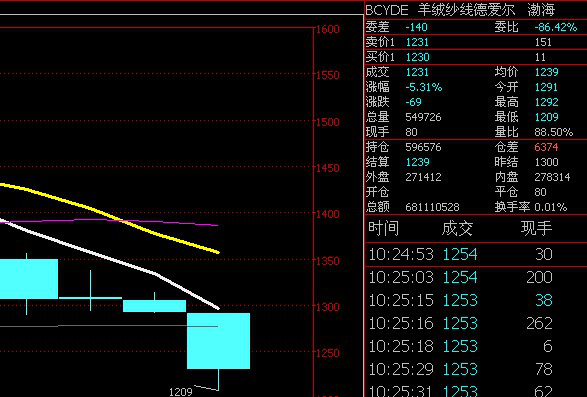Click the purple moving average line
Screen dimensions: 587x397
[112, 220]
